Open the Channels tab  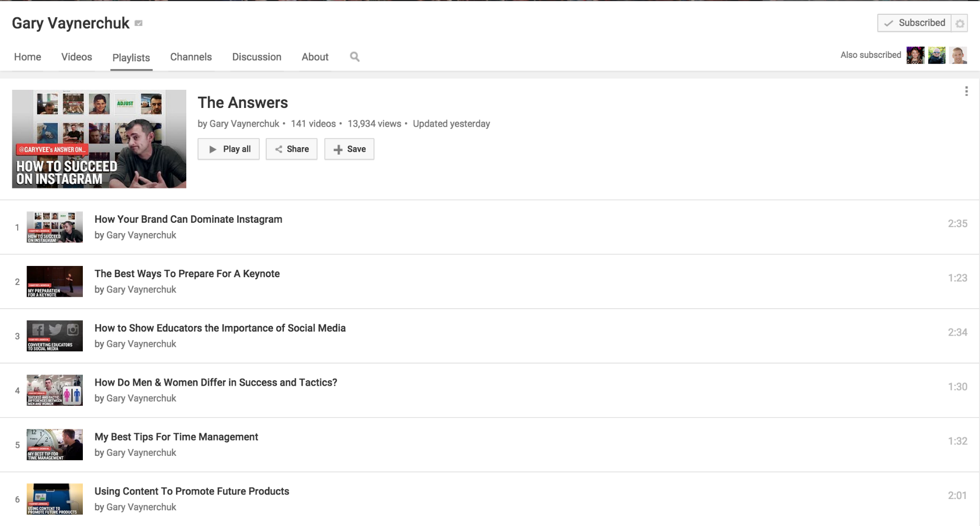[x=191, y=57]
